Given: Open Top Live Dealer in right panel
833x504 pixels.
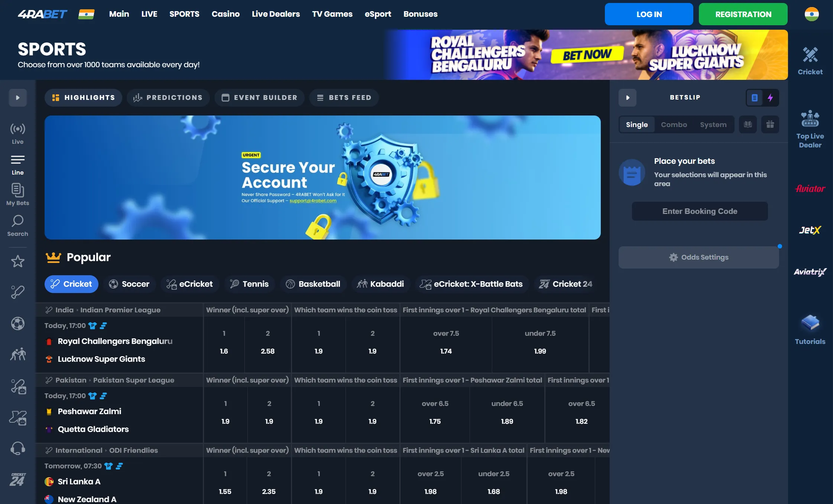Looking at the screenshot, I should pyautogui.click(x=810, y=129).
